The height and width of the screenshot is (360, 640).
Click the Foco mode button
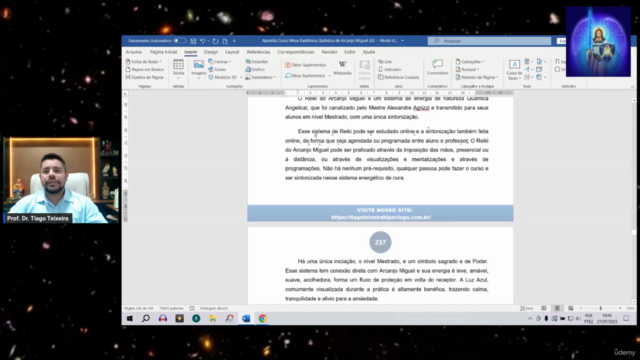click(527, 309)
